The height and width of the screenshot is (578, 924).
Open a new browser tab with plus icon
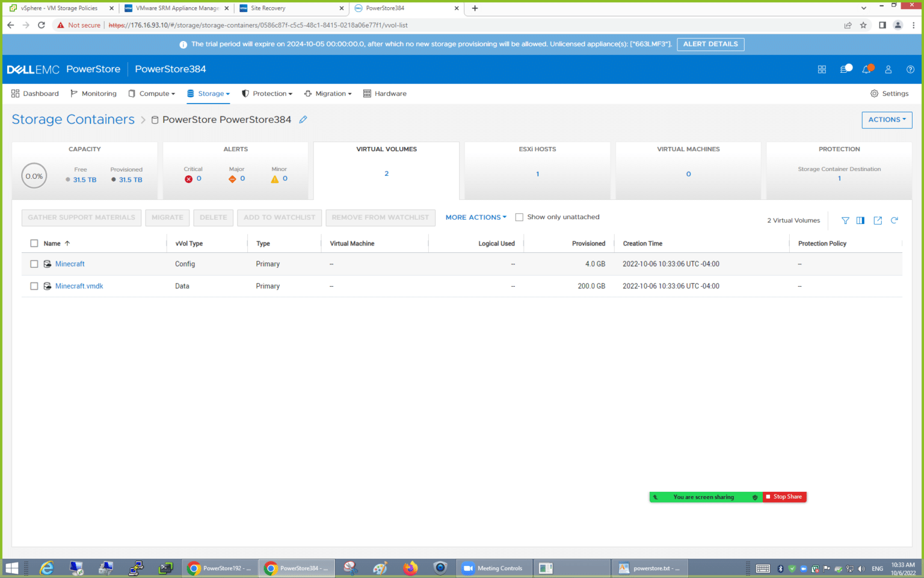475,8
